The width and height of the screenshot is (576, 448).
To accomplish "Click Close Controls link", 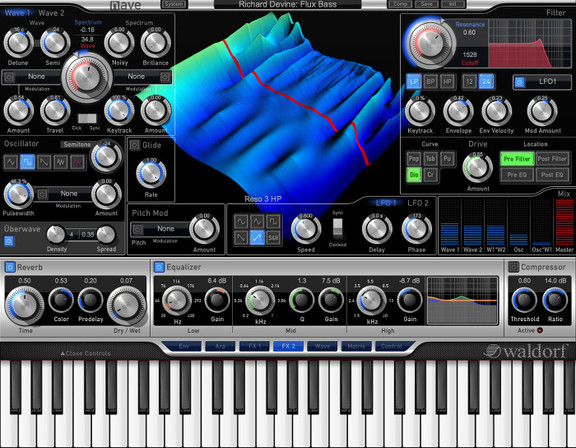I will [x=85, y=353].
